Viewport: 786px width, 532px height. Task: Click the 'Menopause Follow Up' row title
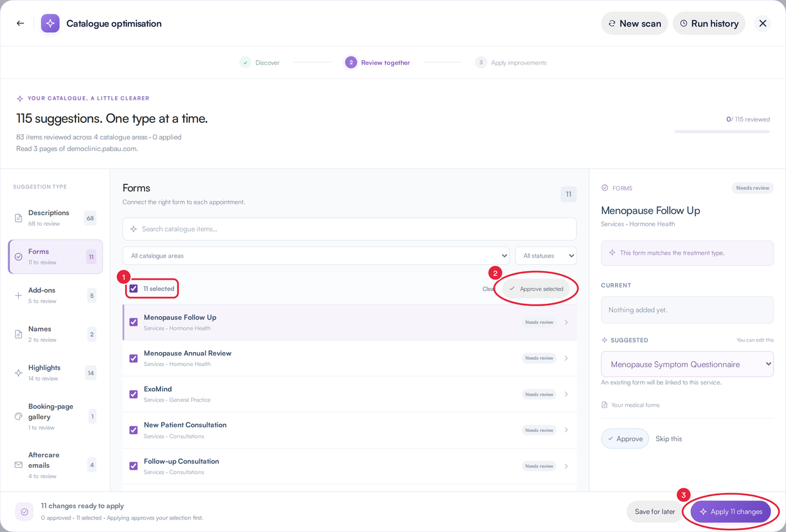coord(180,318)
